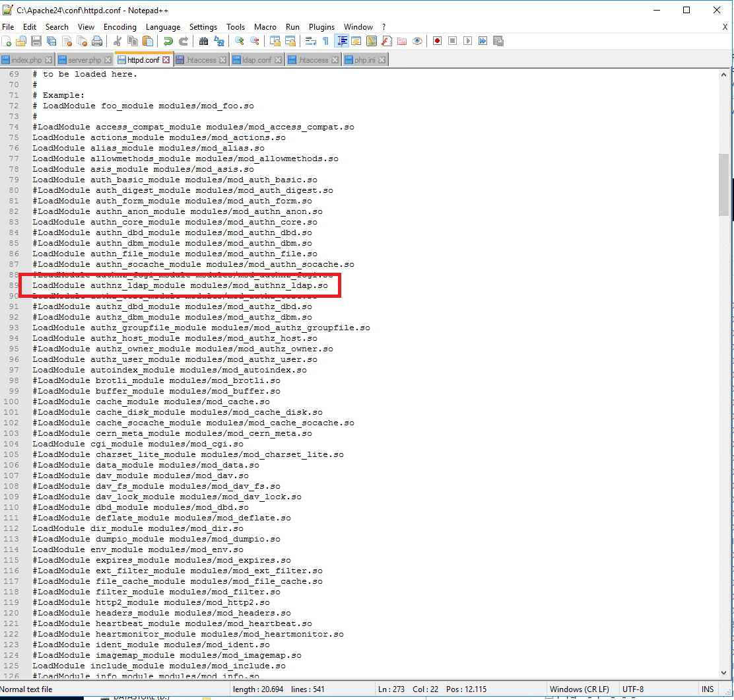The image size is (734, 700).
Task: Open the File menu
Action: (x=8, y=27)
